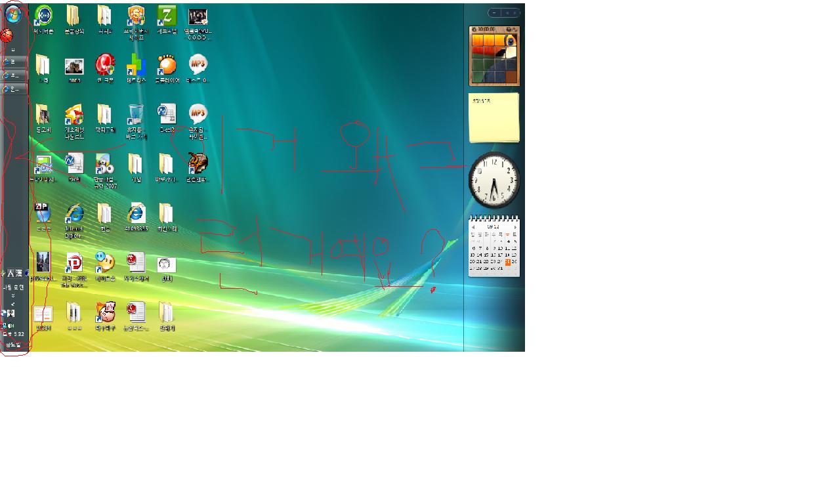
Task: Launch the Internet Explorer shortcut
Action: (x=74, y=213)
